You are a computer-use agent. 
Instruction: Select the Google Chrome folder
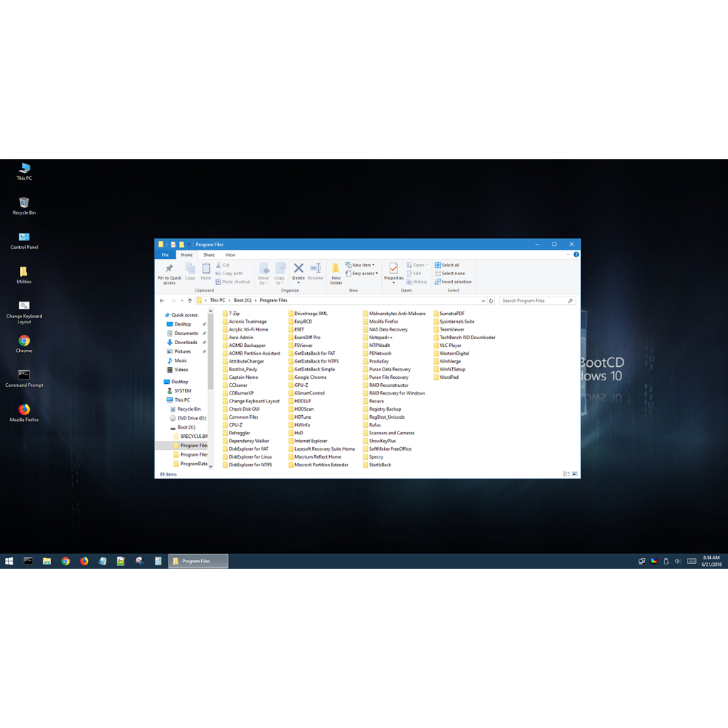[307, 377]
